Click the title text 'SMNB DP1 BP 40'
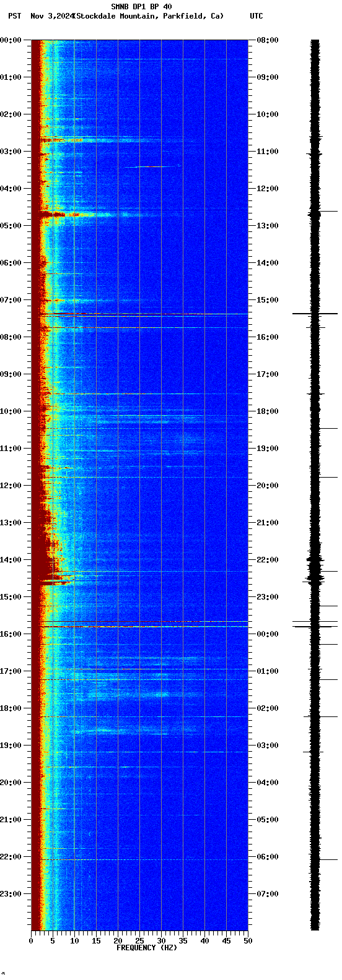 pyautogui.click(x=141, y=7)
